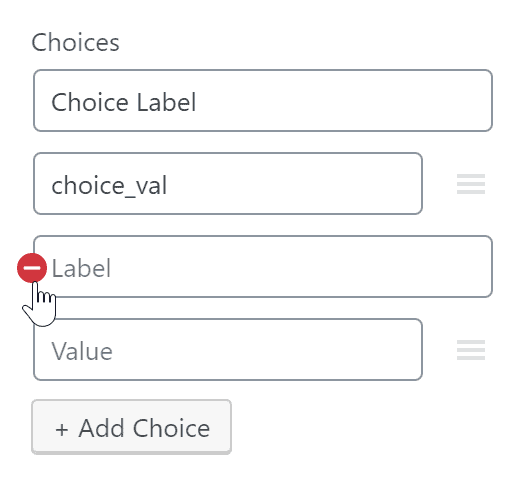Place cursor in first choice's value input
Screen dimensions: 523x489
click(228, 183)
